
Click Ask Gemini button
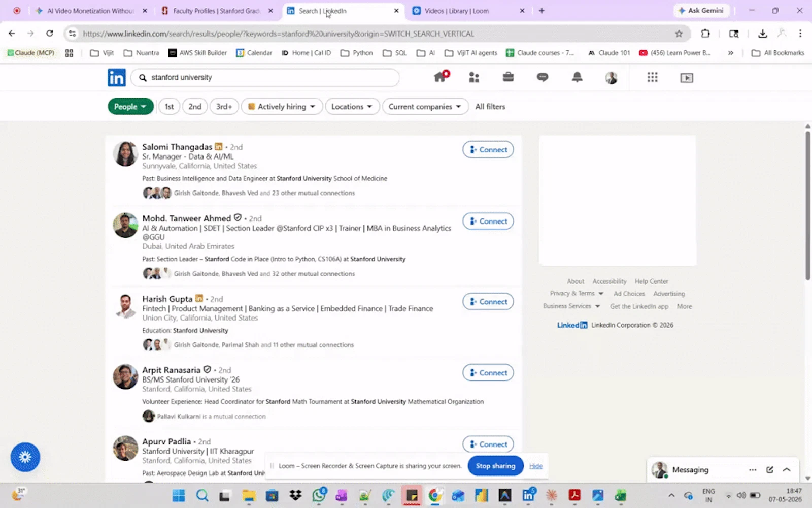tap(700, 11)
